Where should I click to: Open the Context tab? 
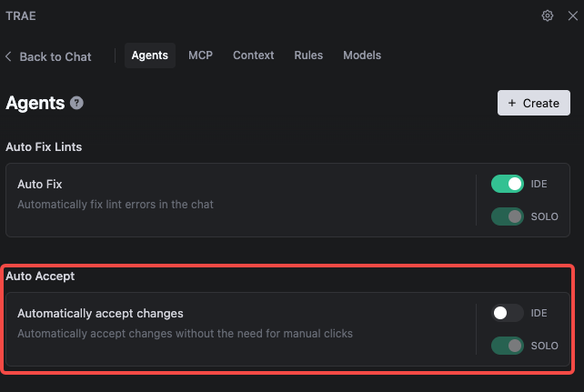(253, 55)
